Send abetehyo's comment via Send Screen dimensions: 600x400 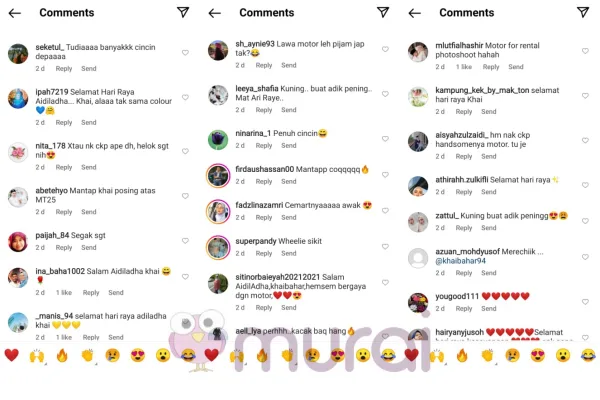(x=89, y=212)
